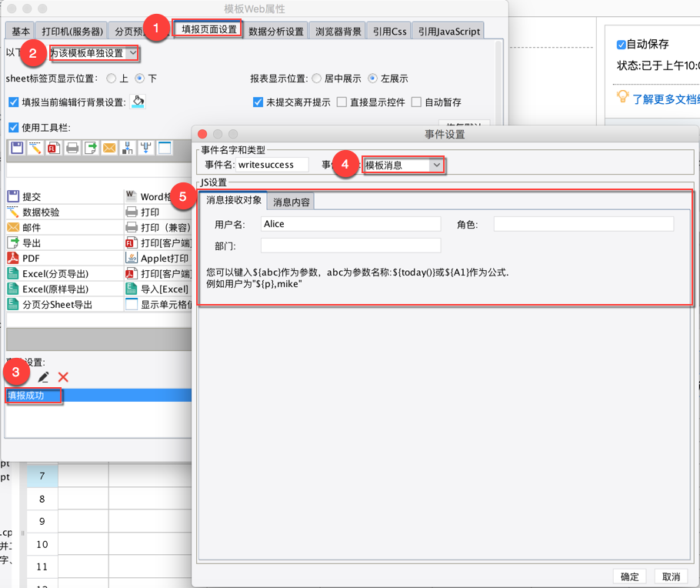This screenshot has height=588, width=700.
Task: Click the printer icon in toolbar preview
Action: click(x=72, y=148)
